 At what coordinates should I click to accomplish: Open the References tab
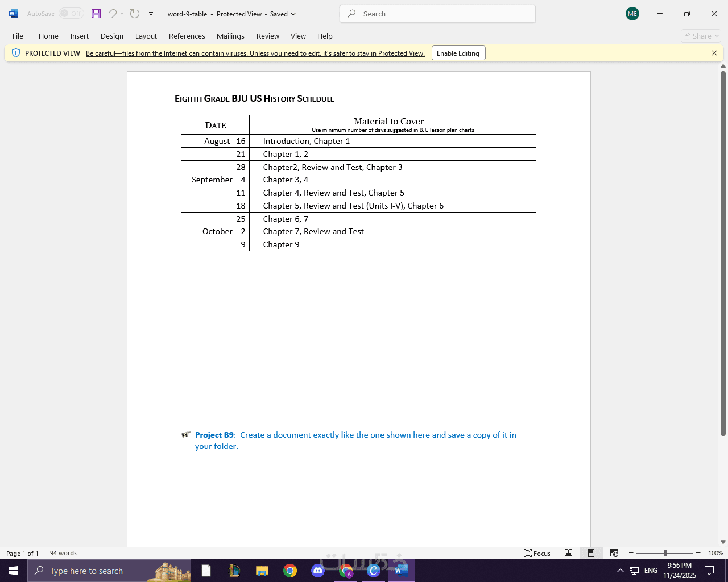(187, 36)
